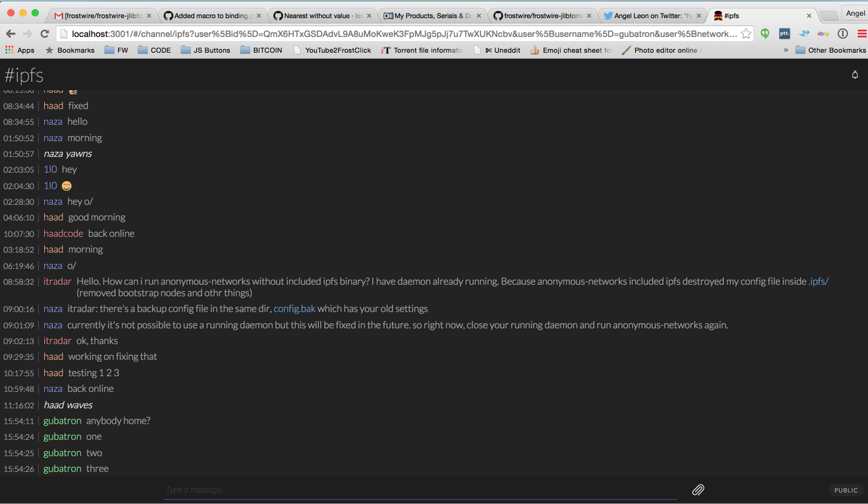868x504 pixels.
Task: Click the green Hangouts extension icon
Action: pos(765,33)
